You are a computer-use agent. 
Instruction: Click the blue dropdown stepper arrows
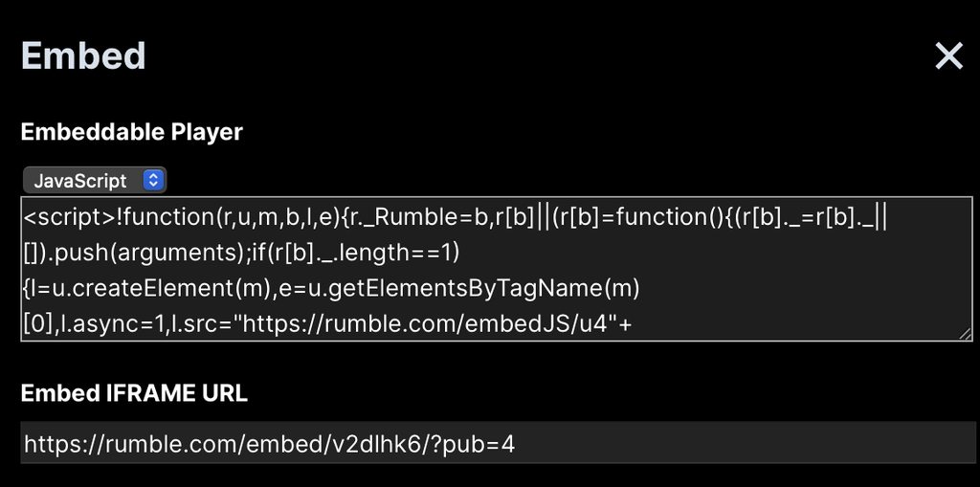click(x=152, y=180)
